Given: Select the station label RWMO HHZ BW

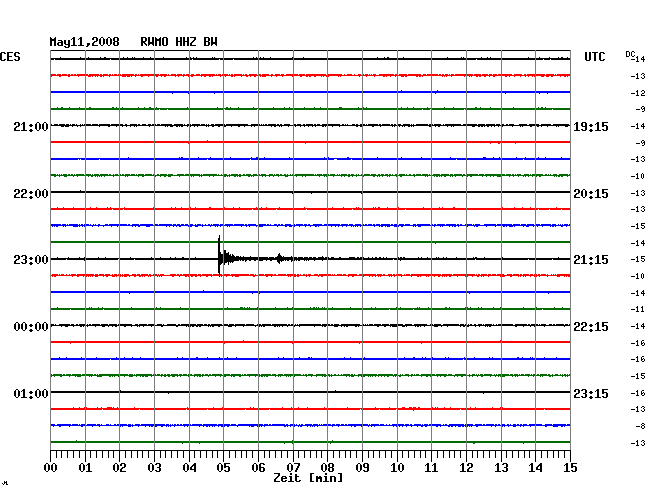Looking at the screenshot, I should (179, 42).
